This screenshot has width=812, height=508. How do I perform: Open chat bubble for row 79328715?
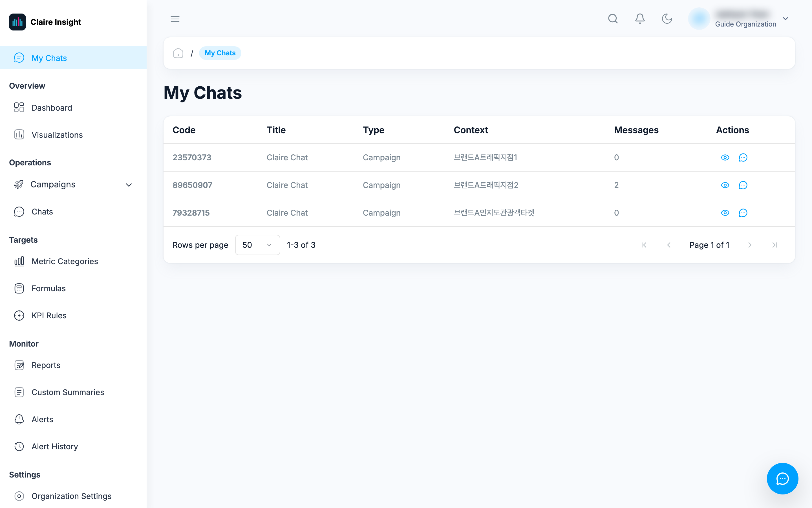point(743,213)
